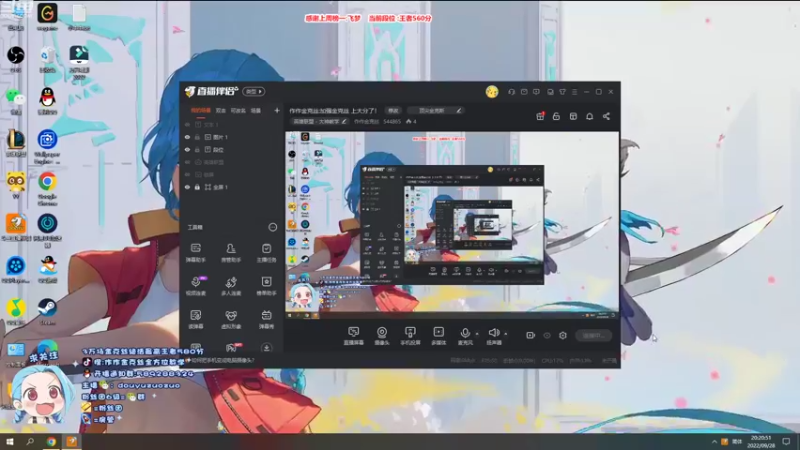Image resolution: width=800 pixels, height=450 pixels.
Task: Edit the 英雄联盟 · 大神教学 category selector
Action: tap(319, 121)
